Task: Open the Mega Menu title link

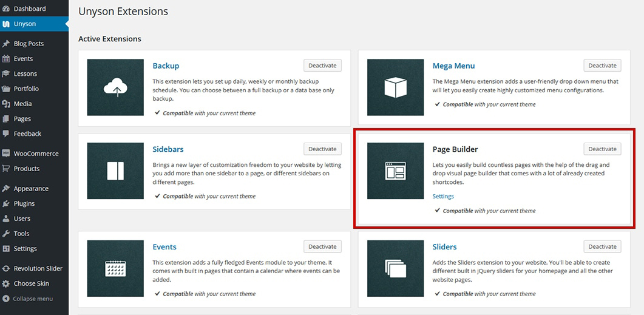Action: tap(453, 66)
